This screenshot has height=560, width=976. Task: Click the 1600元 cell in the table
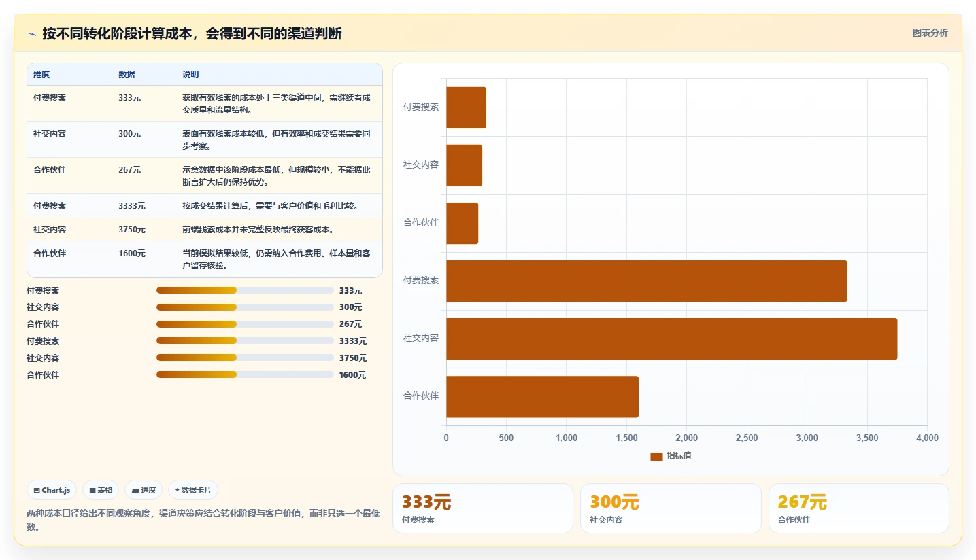(132, 253)
